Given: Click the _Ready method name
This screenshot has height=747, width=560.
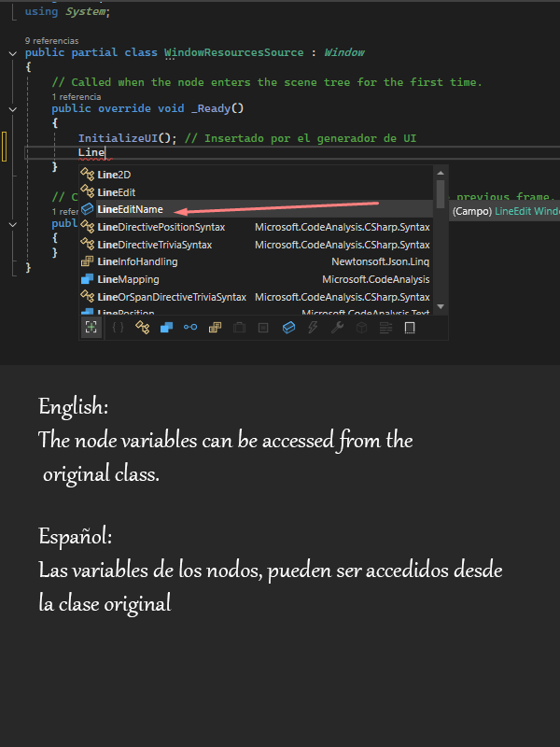Looking at the screenshot, I should coord(211,108).
